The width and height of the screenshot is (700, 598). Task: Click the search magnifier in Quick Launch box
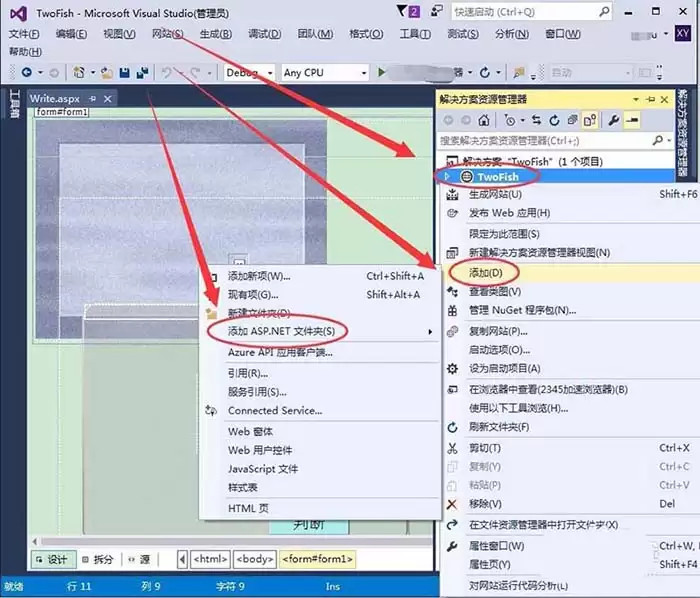[604, 12]
